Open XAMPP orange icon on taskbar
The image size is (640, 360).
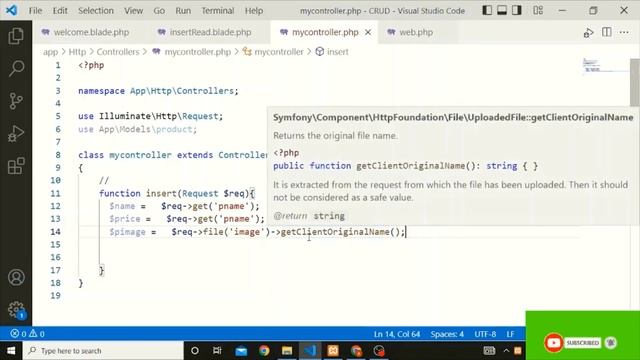333,351
